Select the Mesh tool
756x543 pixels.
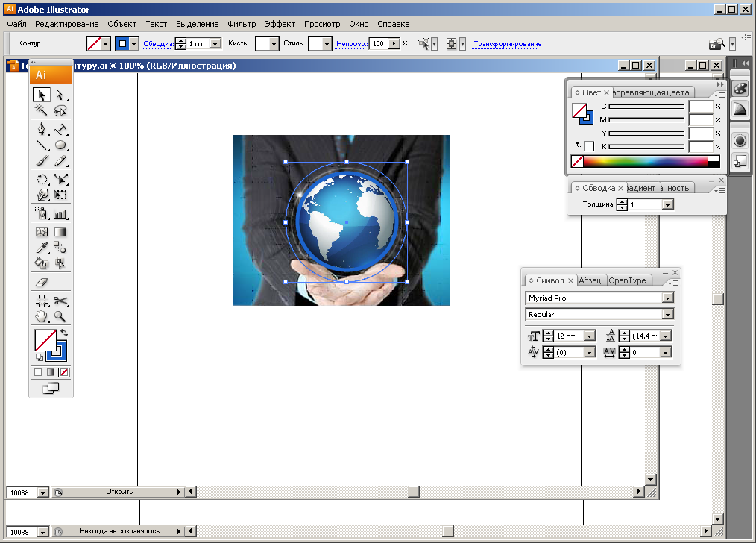[x=42, y=232]
